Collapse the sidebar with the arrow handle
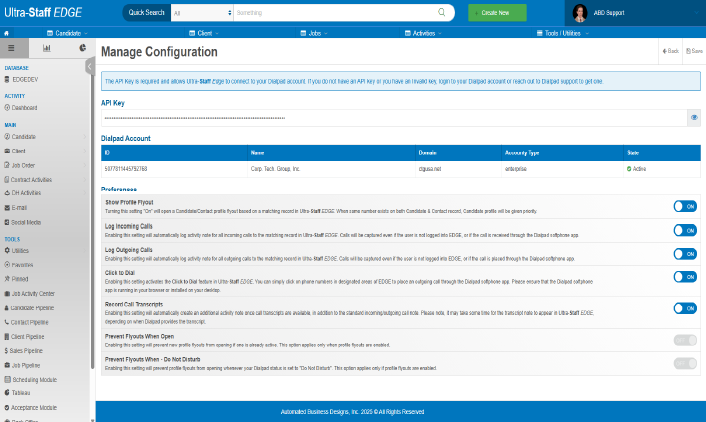 90,67
